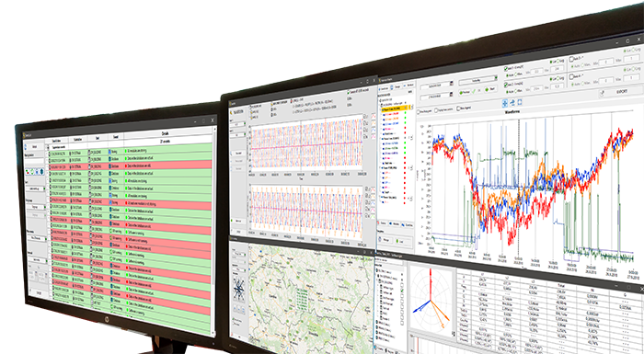Open the calendar icon beside the second date field
644x354 pixels.
[x=452, y=94]
